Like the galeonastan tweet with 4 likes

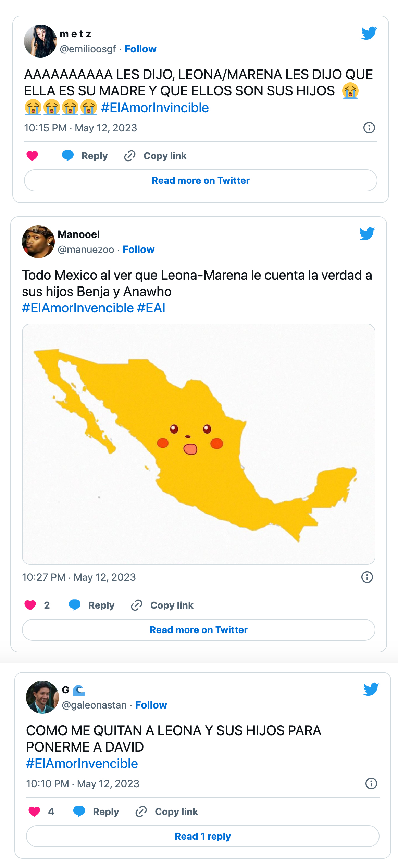[34, 812]
